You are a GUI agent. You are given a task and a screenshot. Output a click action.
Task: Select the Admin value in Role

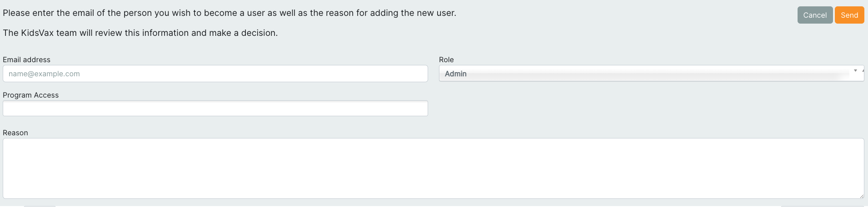pyautogui.click(x=456, y=74)
